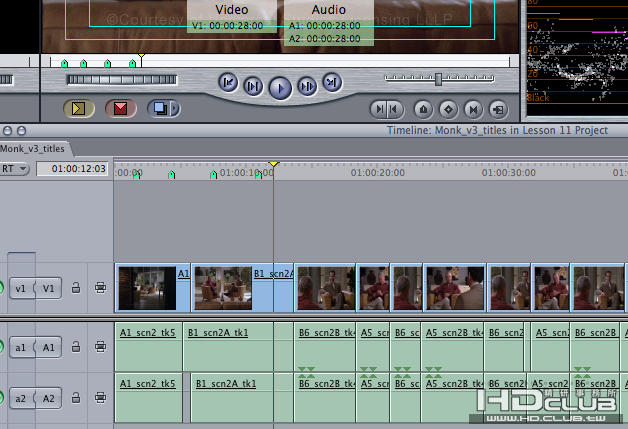Select the first B6_scn2B video clip thumbnail
Image resolution: width=628 pixels, height=429 pixels.
click(x=325, y=288)
